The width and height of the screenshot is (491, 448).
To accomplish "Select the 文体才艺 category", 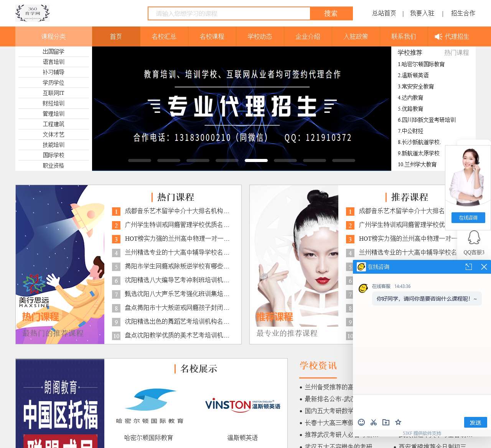I will (x=54, y=134).
